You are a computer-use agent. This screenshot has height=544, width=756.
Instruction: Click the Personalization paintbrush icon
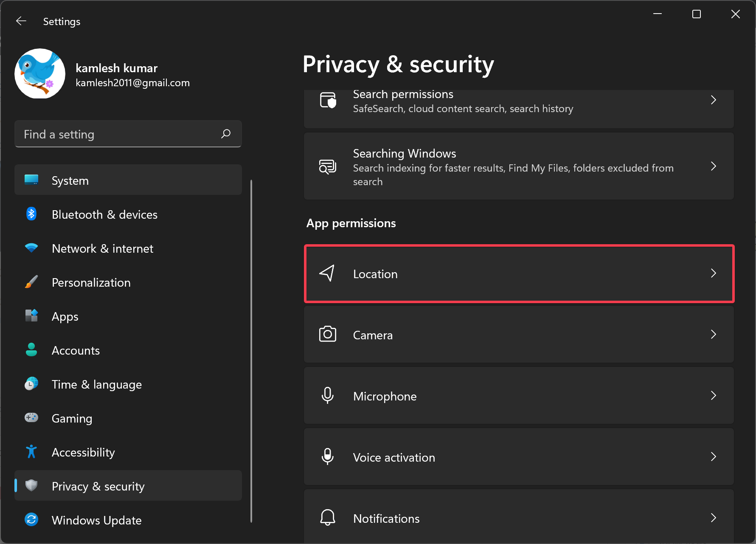pyautogui.click(x=31, y=282)
